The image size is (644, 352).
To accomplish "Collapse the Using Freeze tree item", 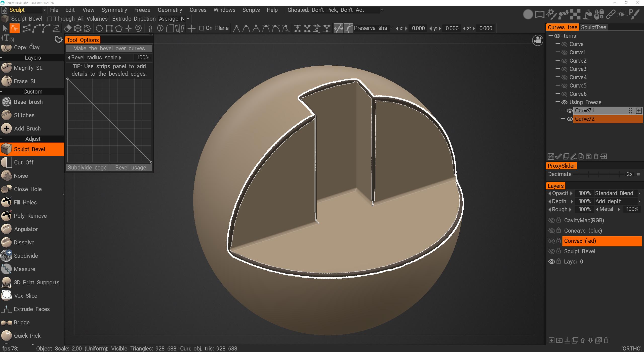I will [557, 102].
